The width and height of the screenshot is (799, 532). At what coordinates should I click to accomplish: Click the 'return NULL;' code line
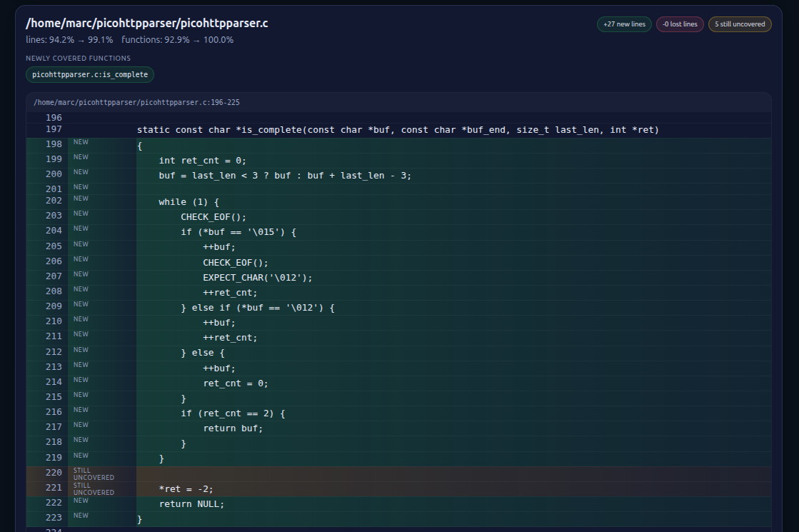pyautogui.click(x=191, y=504)
